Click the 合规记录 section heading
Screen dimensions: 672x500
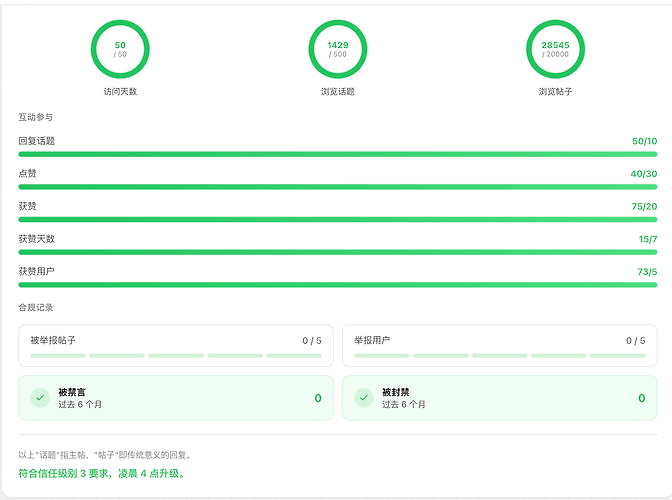click(36, 307)
